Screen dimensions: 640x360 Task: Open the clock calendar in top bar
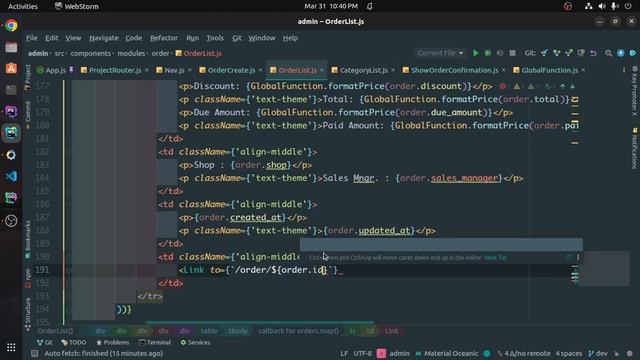[331, 6]
